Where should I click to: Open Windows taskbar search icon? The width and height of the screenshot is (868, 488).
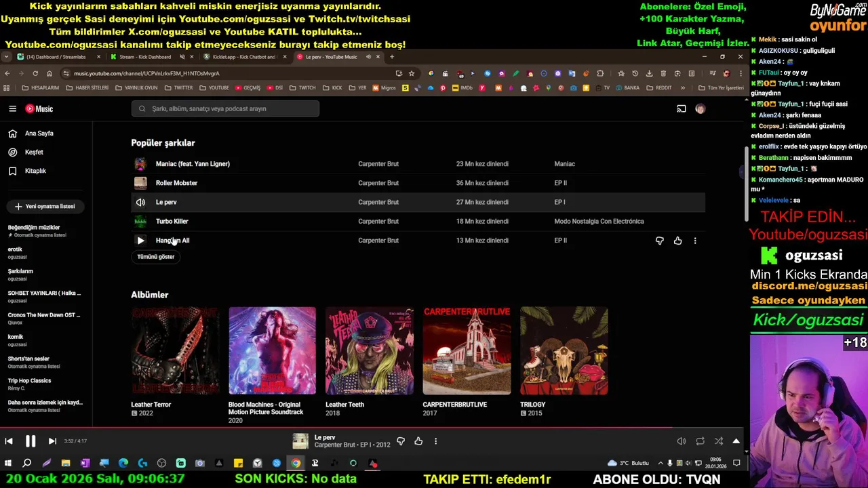(x=27, y=464)
